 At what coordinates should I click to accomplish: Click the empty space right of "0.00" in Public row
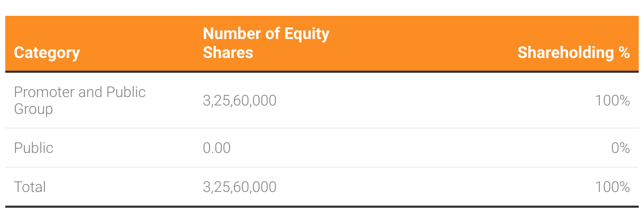[370, 148]
